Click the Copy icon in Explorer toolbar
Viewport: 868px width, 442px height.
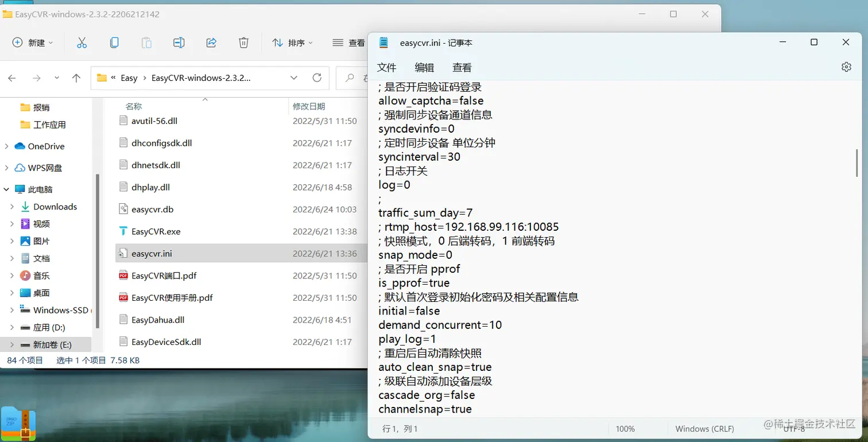(114, 42)
